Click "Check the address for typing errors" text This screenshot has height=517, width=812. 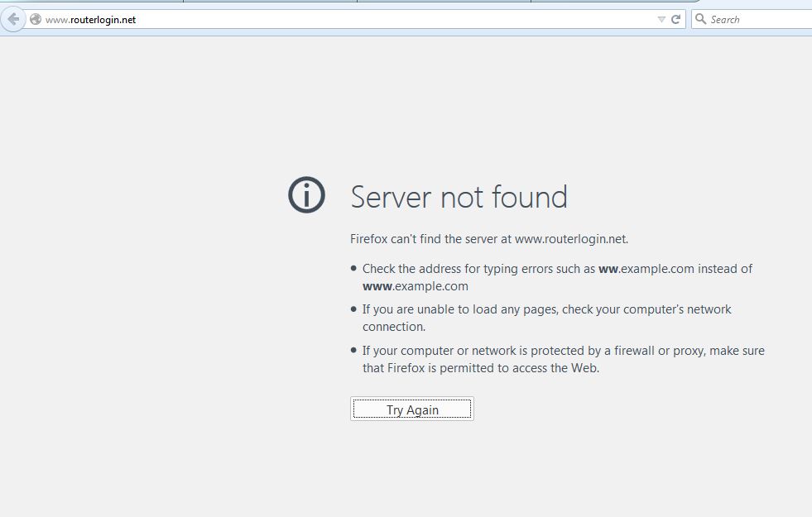478,269
